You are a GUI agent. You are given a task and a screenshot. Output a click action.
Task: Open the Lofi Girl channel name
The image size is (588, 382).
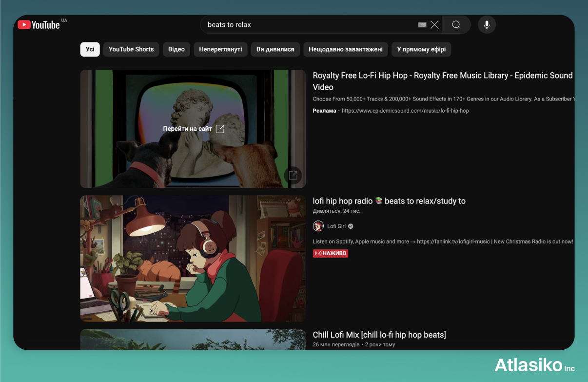pyautogui.click(x=336, y=226)
